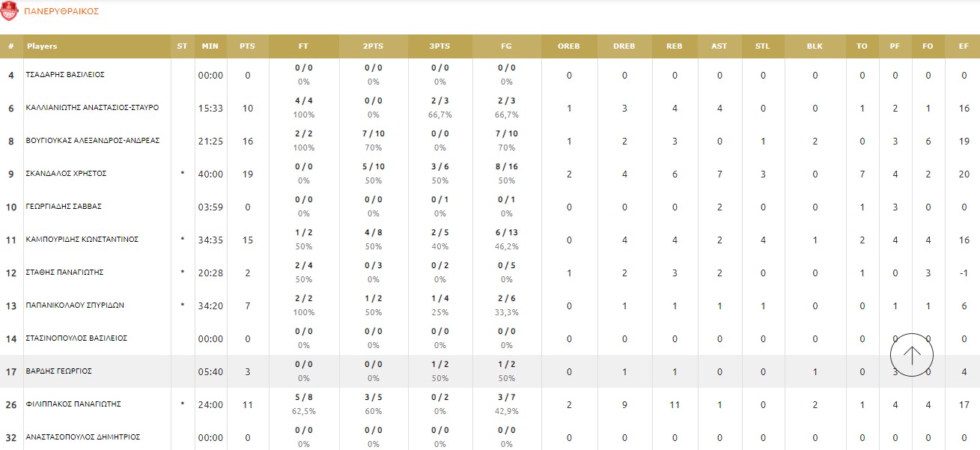Click the OREB column header
The image size is (980, 450).
point(569,46)
